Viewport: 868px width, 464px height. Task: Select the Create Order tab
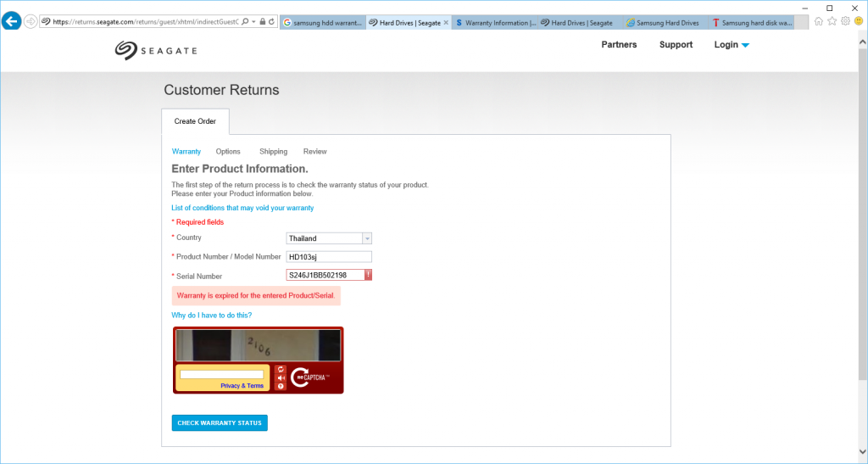coord(195,121)
